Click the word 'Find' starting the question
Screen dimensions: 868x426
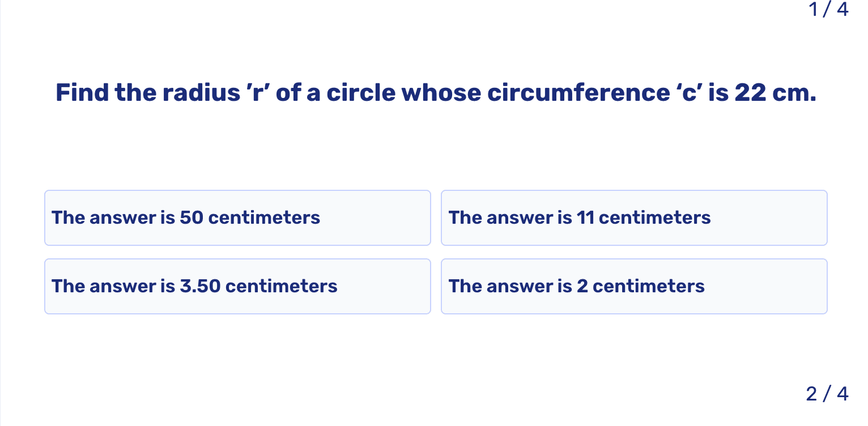click(82, 93)
